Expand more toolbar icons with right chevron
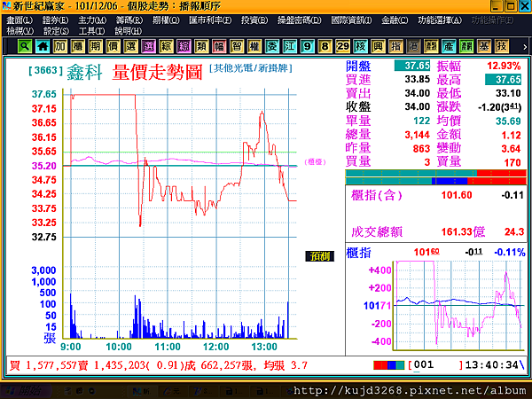532x399 pixels. click(525, 47)
